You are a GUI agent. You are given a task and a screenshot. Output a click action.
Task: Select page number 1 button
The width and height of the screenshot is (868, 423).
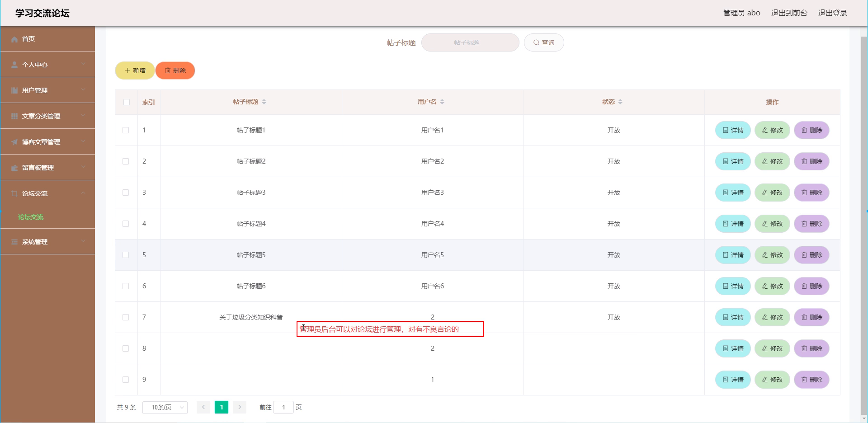(x=222, y=407)
